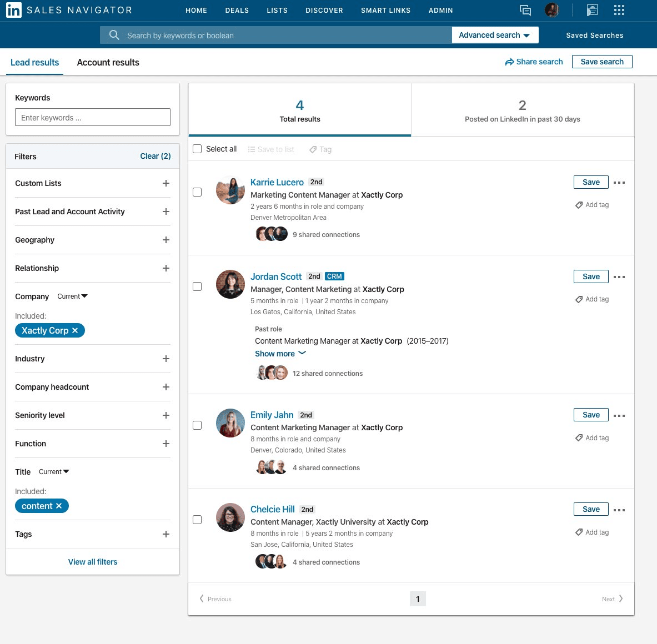Click the Save search button
This screenshot has height=644, width=657.
(601, 62)
